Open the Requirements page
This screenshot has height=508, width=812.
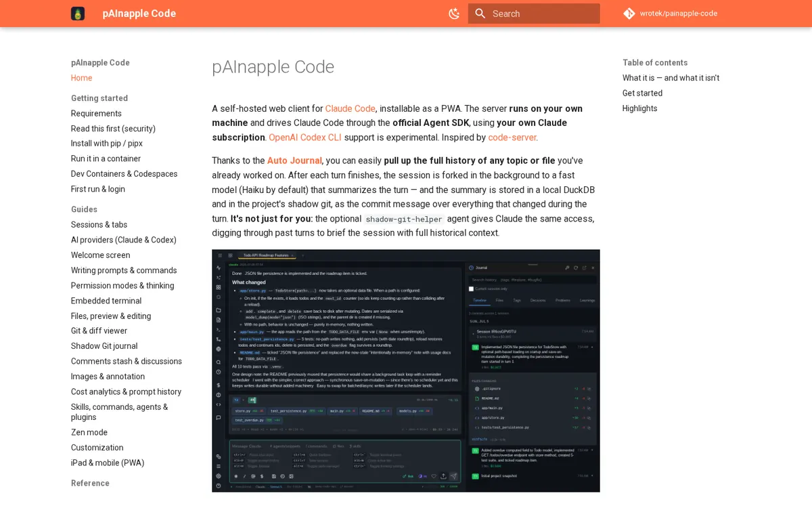tap(96, 114)
